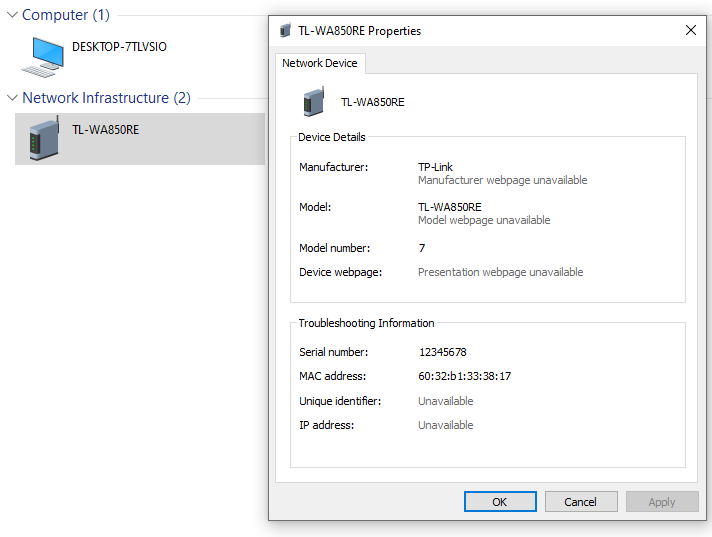Click the Model number: label

click(x=335, y=248)
